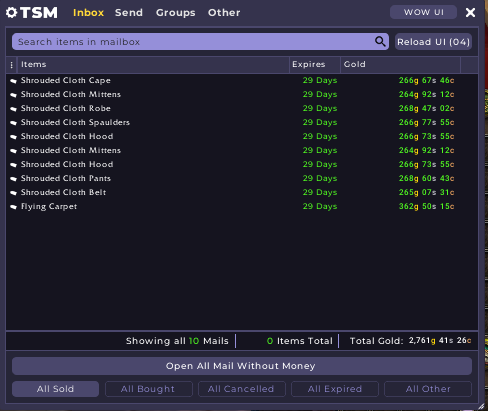The image size is (488, 411).
Task: Click the All Bought button
Action: point(149,389)
